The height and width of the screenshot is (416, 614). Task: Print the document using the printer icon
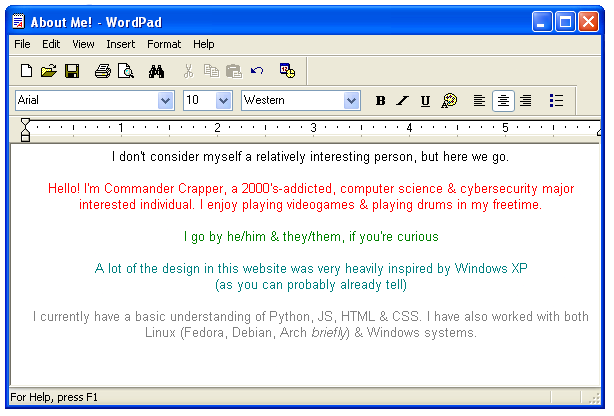(103, 71)
